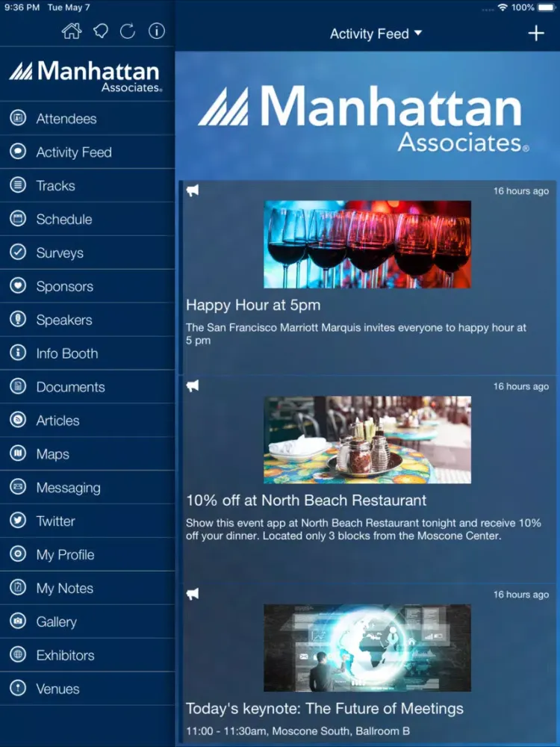Click the Gallery camera icon
Viewport: 560px width, 747px height.
[18, 621]
